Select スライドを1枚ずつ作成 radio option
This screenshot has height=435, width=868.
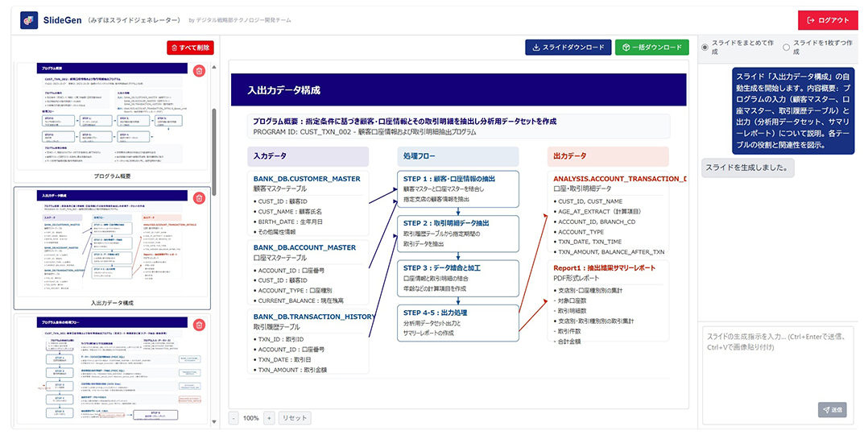[786, 48]
